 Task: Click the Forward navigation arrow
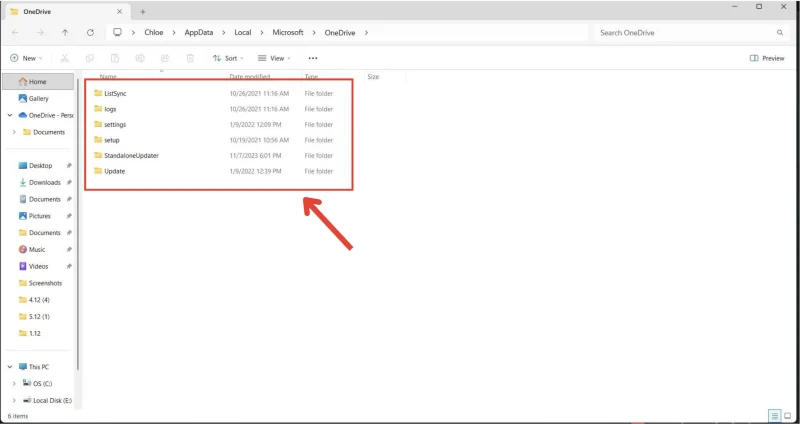coord(40,33)
